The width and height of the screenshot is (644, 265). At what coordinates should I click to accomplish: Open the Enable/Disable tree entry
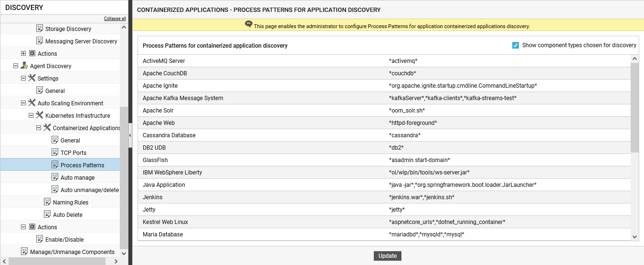pyautogui.click(x=64, y=240)
